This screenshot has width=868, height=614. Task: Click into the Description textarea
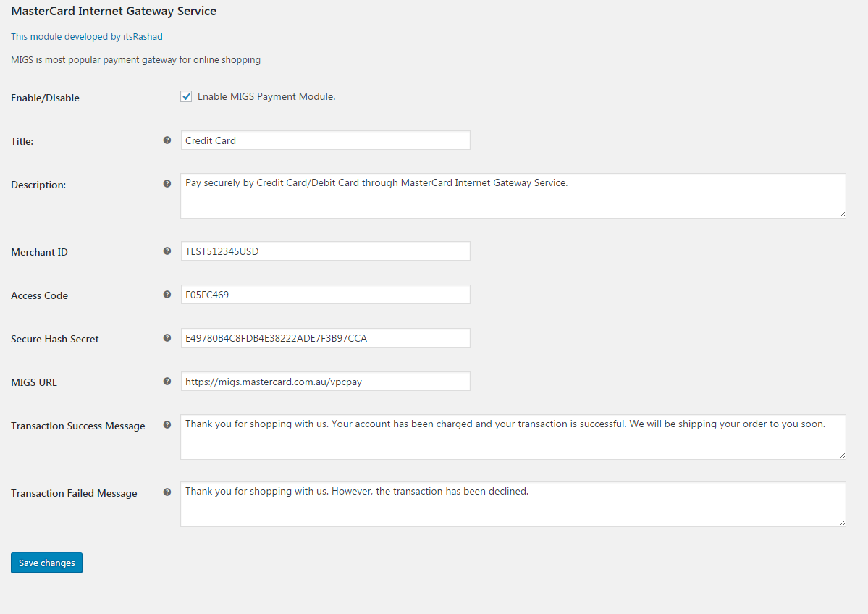tap(513, 196)
